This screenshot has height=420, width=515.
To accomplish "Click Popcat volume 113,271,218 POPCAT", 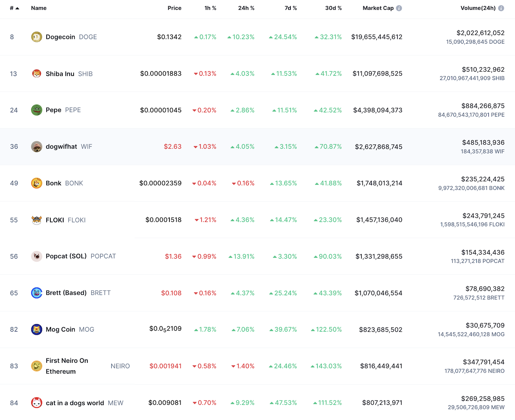I will pyautogui.click(x=478, y=261).
